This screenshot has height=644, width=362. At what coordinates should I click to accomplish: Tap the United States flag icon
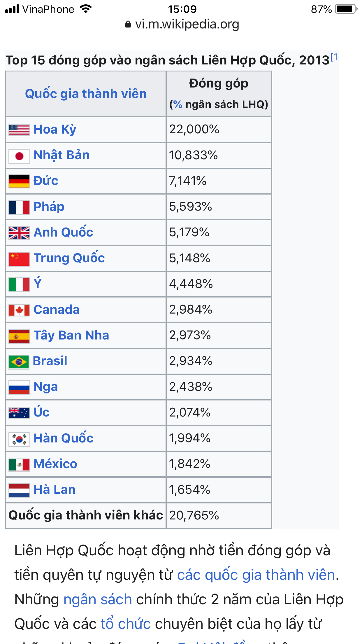pyautogui.click(x=19, y=130)
